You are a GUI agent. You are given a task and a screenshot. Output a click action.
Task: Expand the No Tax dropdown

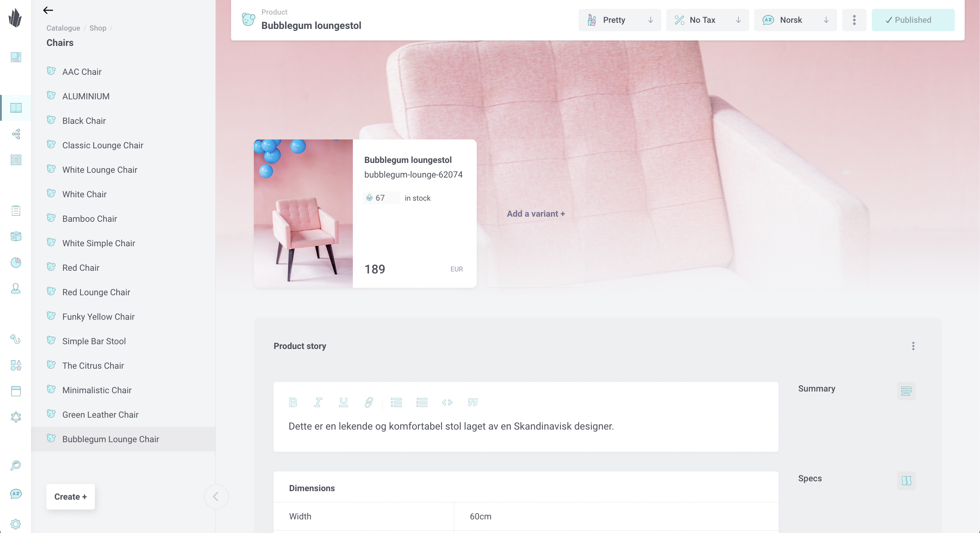click(708, 20)
